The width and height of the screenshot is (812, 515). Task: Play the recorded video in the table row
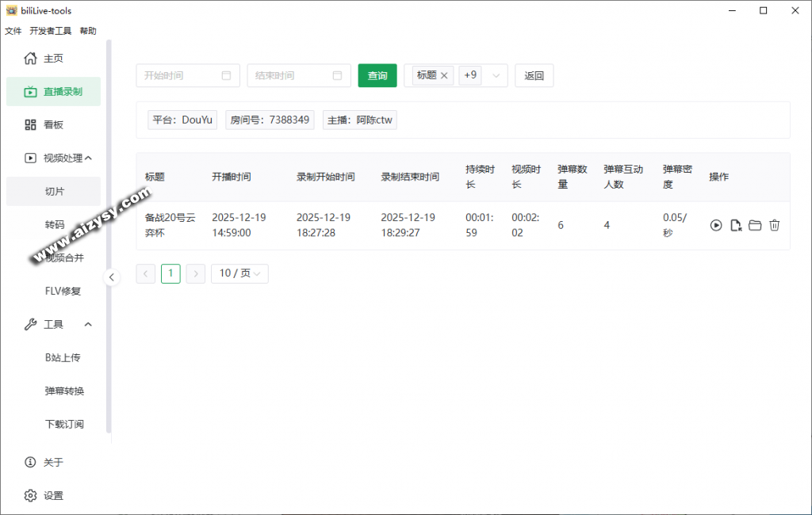point(716,226)
